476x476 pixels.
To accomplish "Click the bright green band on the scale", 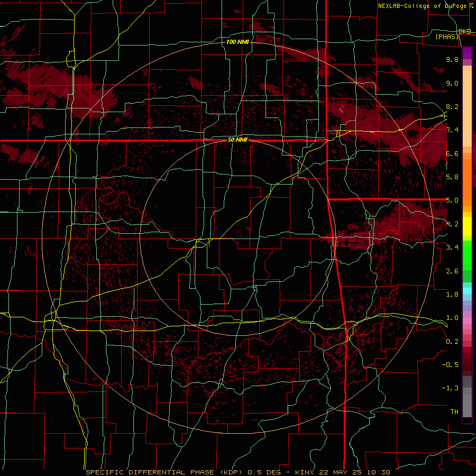I will tap(467, 256).
